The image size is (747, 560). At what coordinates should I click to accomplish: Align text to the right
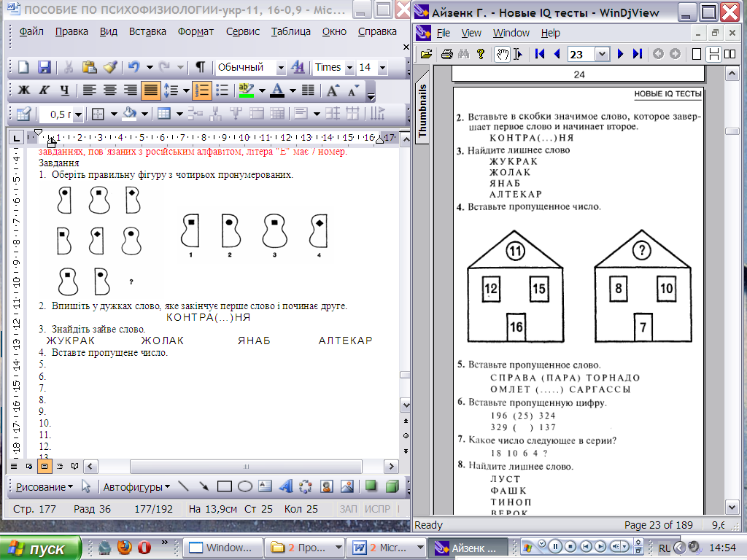(x=131, y=90)
